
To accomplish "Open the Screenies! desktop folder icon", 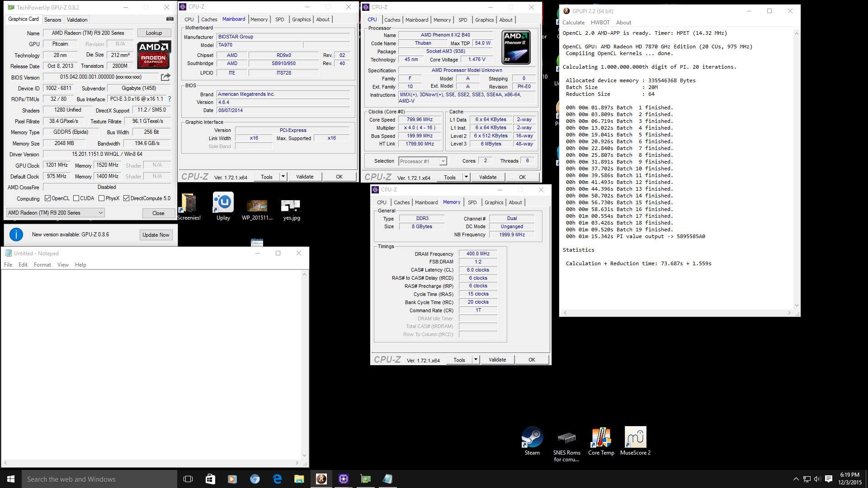I will point(189,207).
